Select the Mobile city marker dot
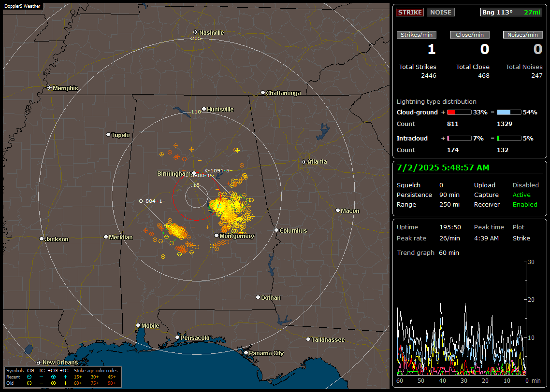Screen dimensions: 550x392 point(138,325)
